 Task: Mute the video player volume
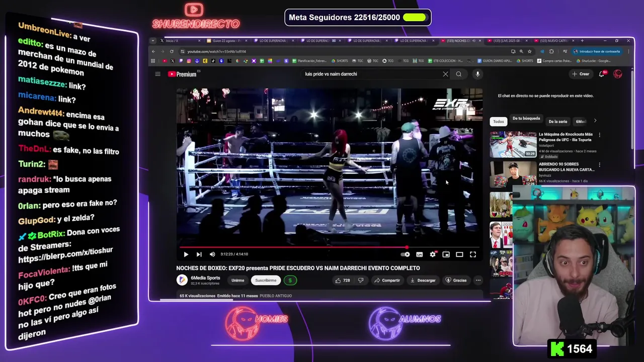[x=212, y=254]
